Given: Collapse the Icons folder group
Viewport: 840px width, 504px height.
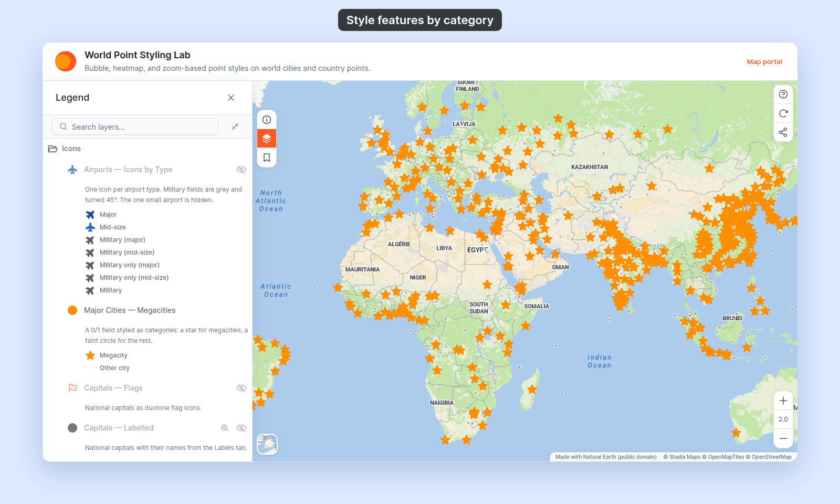Looking at the screenshot, I should pyautogui.click(x=52, y=149).
